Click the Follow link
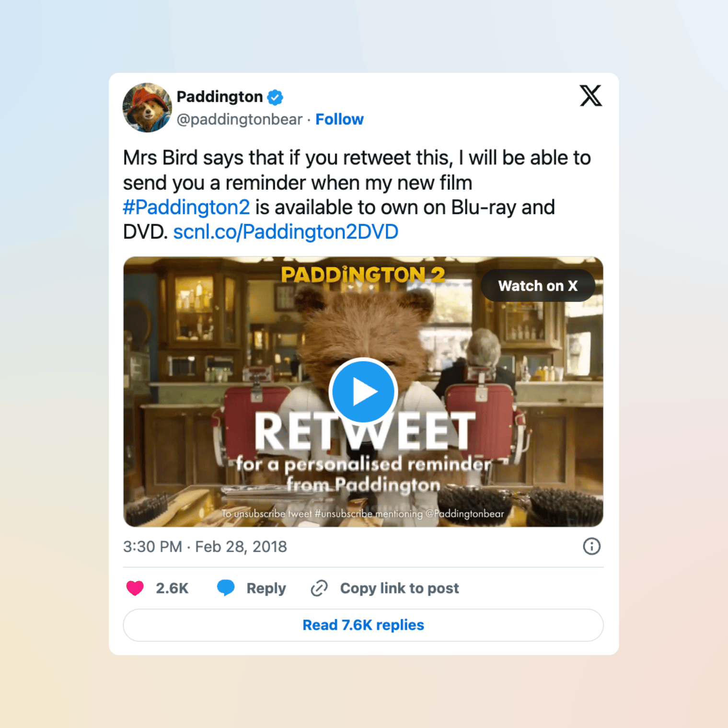 (339, 119)
